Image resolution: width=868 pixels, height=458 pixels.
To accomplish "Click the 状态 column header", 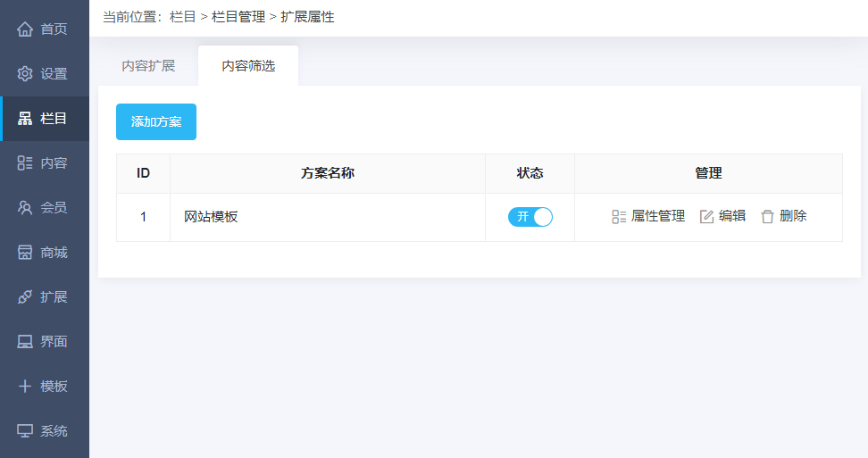I will [530, 173].
